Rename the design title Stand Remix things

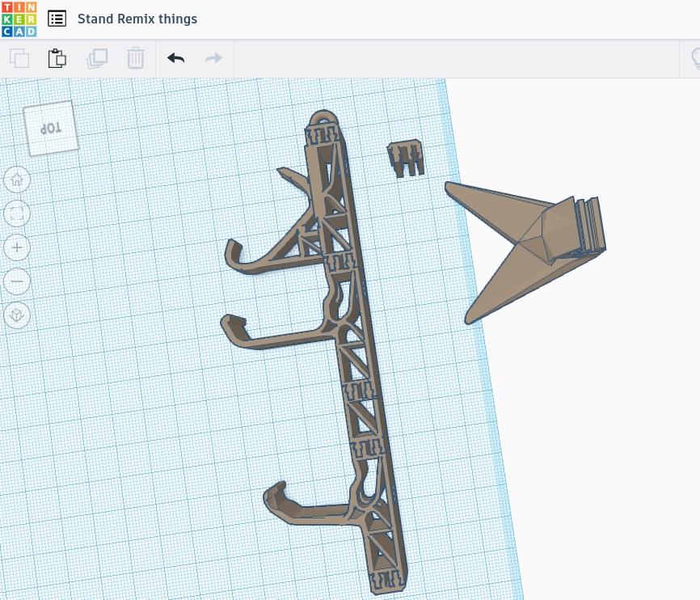click(x=137, y=19)
